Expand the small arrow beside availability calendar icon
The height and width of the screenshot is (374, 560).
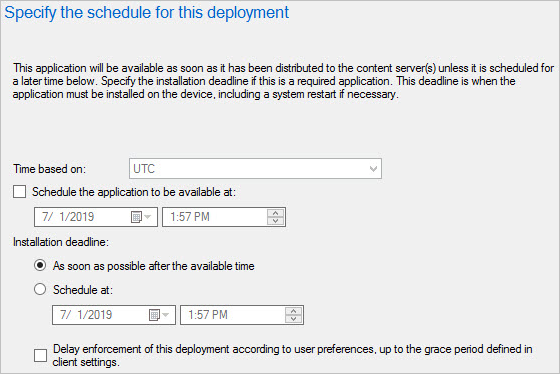148,216
